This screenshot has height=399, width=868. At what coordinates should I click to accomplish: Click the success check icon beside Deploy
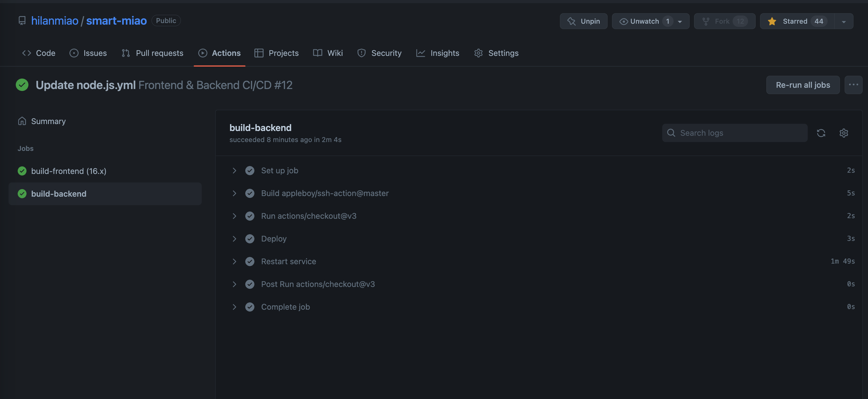tap(250, 239)
